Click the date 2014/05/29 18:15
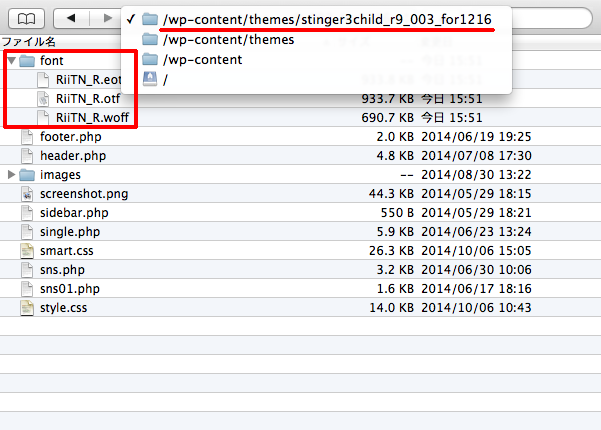 (x=476, y=194)
